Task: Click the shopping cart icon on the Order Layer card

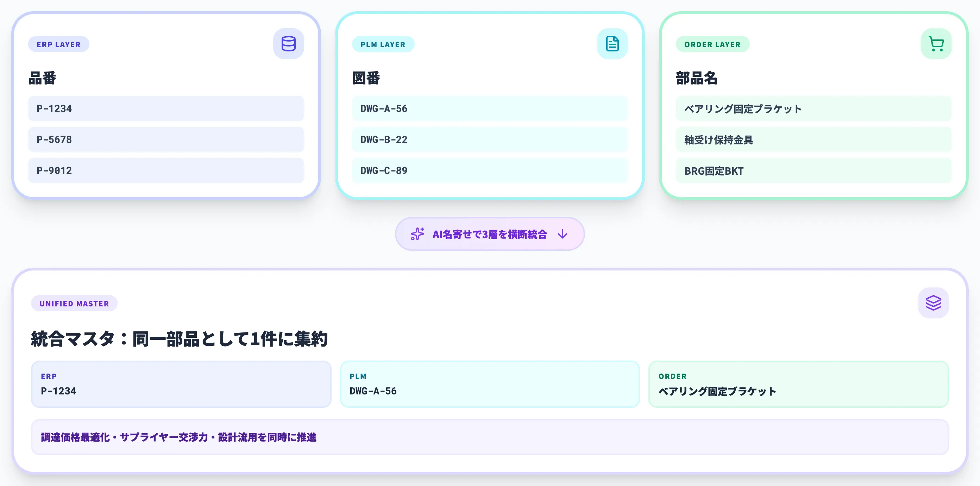Action: coord(936,43)
